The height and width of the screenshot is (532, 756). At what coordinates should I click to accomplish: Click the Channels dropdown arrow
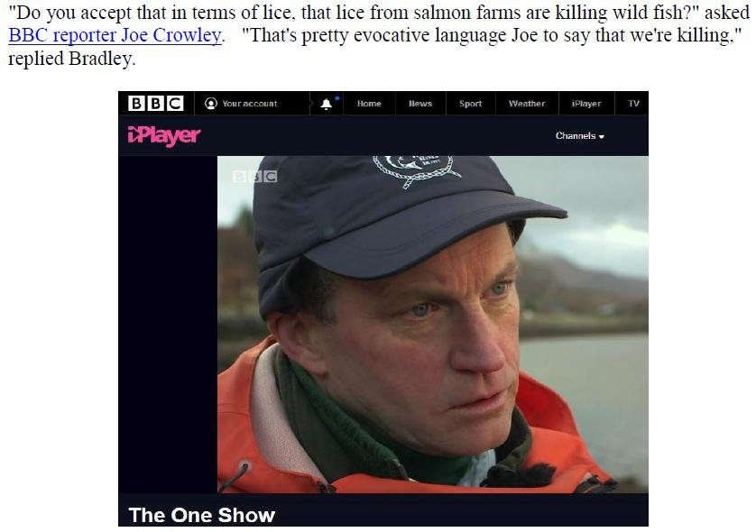(x=601, y=137)
